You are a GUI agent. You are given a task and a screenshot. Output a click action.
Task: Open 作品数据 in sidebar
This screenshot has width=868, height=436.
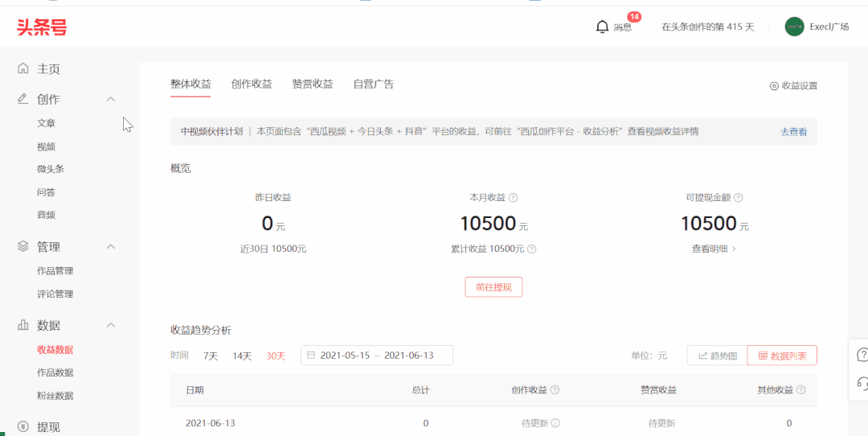click(55, 372)
